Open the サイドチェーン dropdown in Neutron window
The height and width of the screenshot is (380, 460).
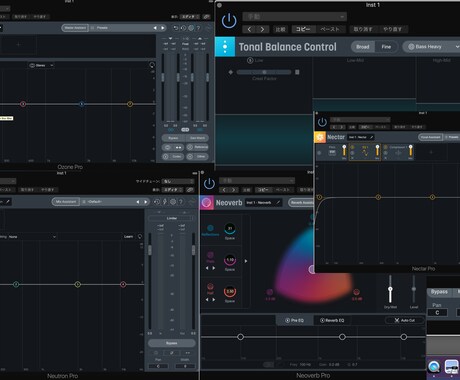tap(178, 181)
